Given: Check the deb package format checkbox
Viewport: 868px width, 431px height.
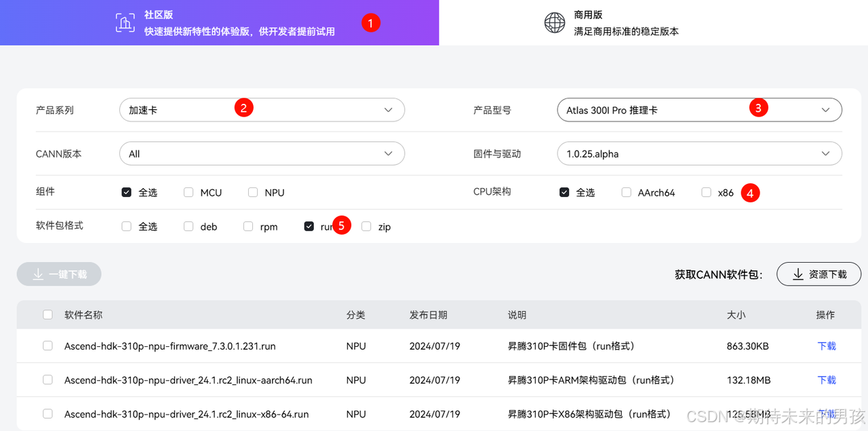Looking at the screenshot, I should point(189,226).
